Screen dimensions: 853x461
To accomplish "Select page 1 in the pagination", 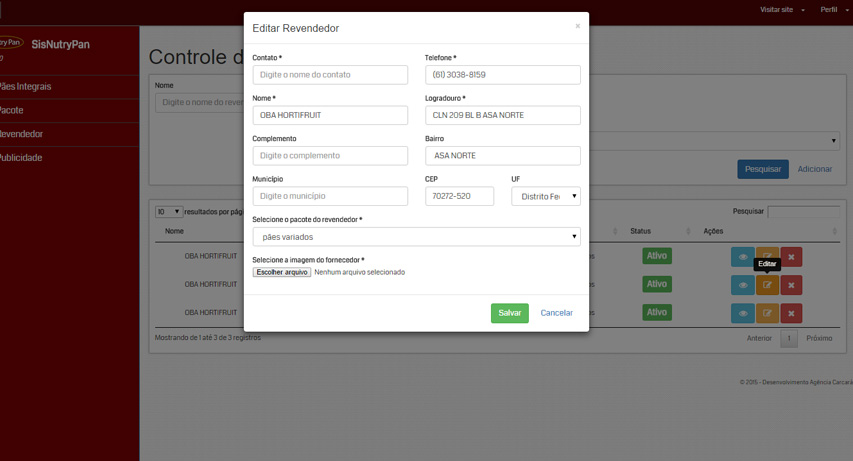I will (x=789, y=339).
